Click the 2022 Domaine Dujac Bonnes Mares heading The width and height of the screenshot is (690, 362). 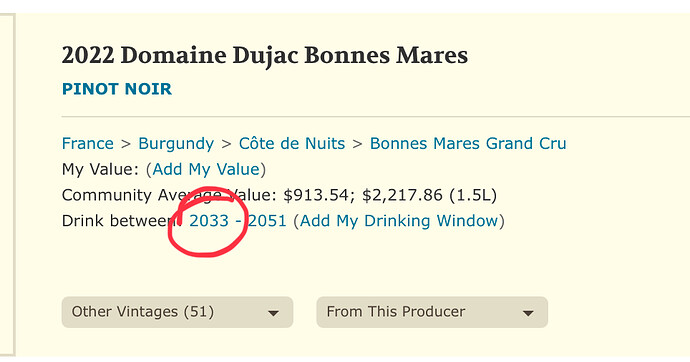coord(264,55)
